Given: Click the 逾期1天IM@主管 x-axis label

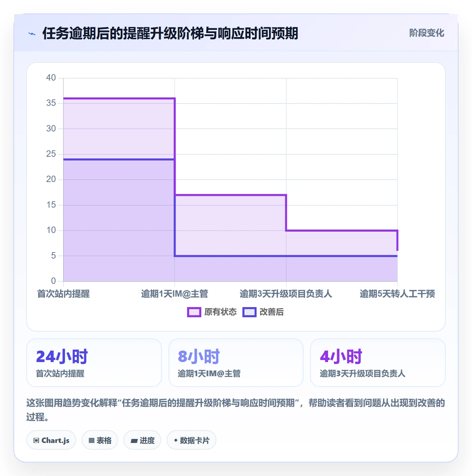Looking at the screenshot, I should (175, 294).
